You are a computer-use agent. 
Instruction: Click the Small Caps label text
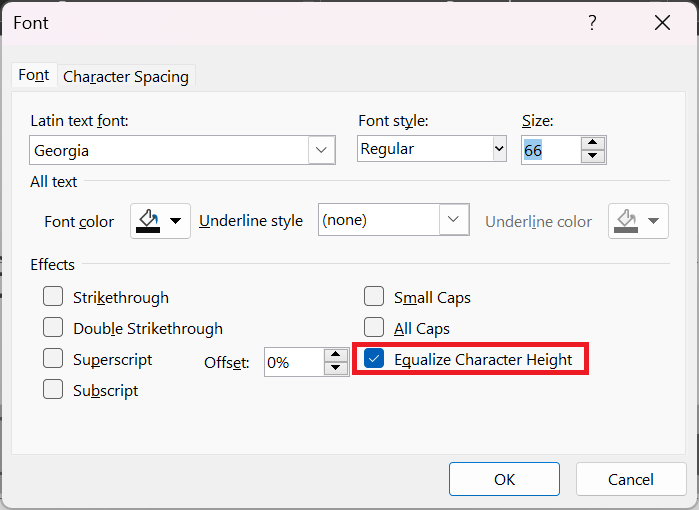click(x=432, y=298)
